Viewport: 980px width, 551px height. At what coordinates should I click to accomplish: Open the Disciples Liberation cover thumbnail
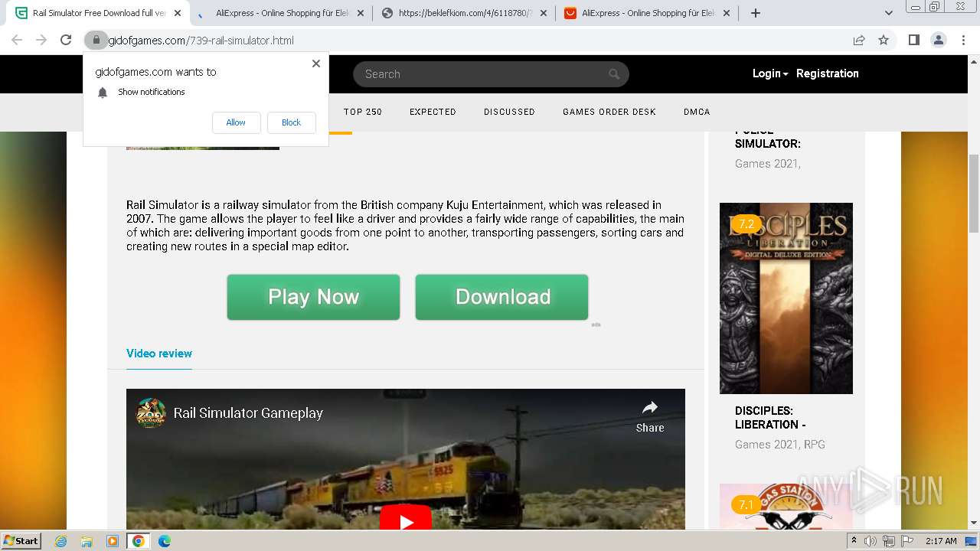pyautogui.click(x=786, y=298)
